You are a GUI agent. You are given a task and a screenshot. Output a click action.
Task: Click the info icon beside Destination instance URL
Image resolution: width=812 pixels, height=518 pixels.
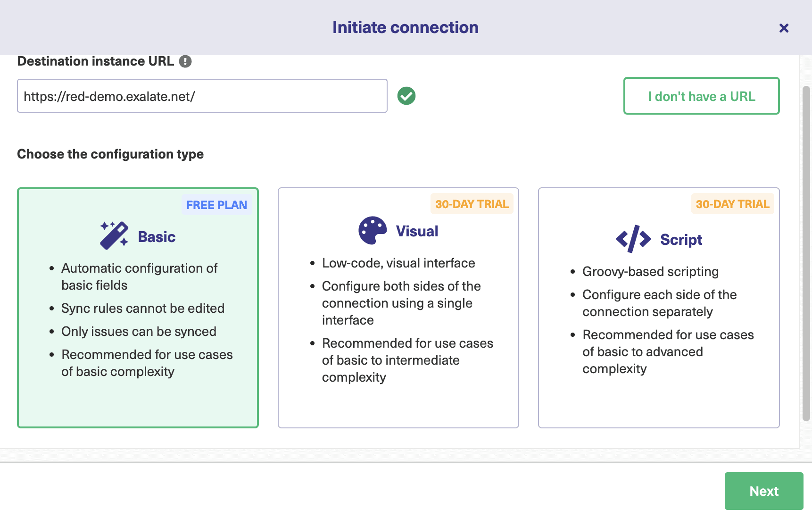click(185, 61)
